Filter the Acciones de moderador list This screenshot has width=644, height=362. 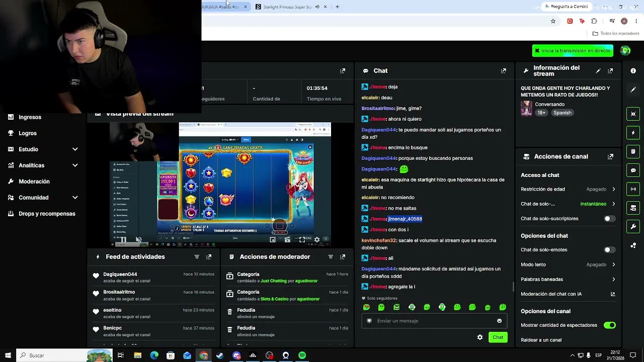[331, 257]
